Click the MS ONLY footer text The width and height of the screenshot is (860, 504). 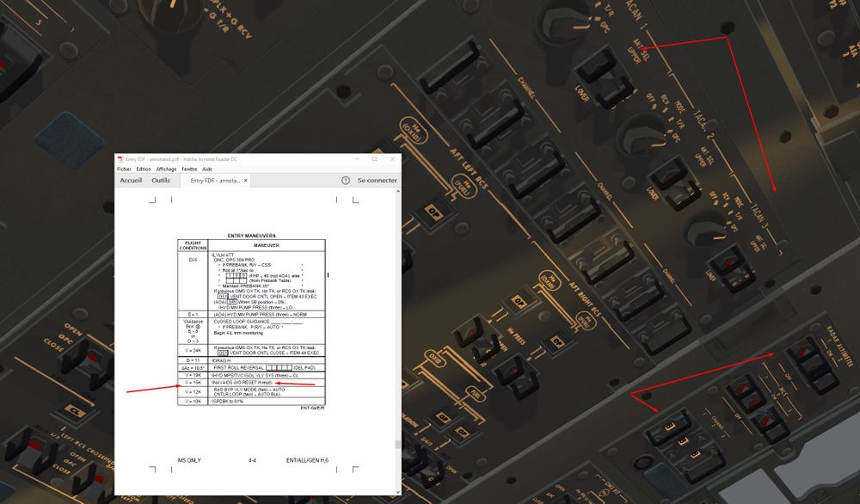pyautogui.click(x=189, y=461)
